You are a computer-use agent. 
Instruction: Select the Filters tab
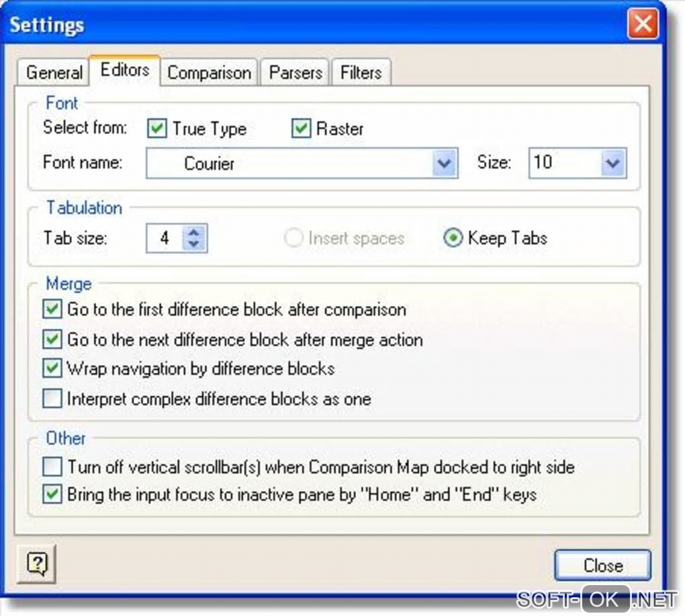(361, 72)
